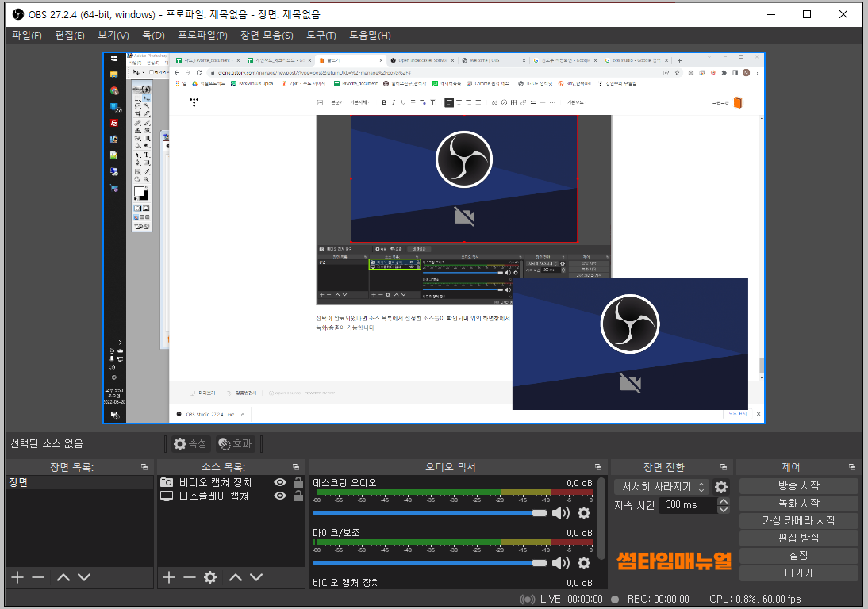Open the 파일(F) menu
Image resolution: width=868 pixels, height=609 pixels.
[26, 36]
